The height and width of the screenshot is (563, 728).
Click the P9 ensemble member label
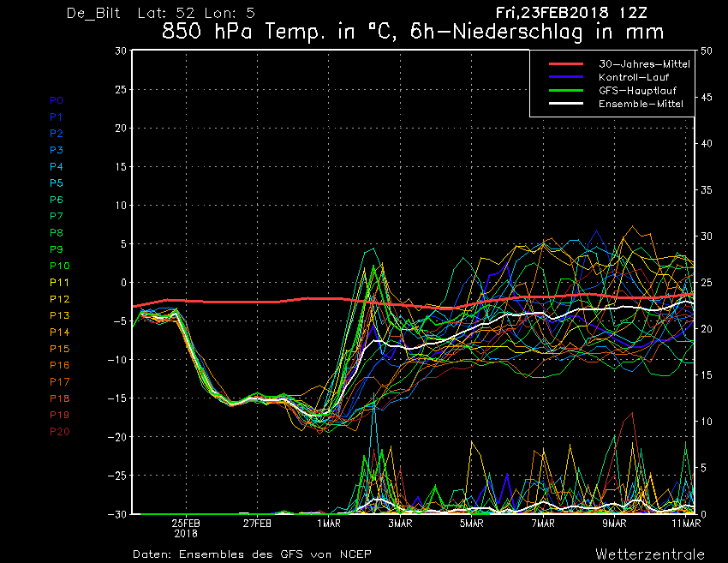57,249
